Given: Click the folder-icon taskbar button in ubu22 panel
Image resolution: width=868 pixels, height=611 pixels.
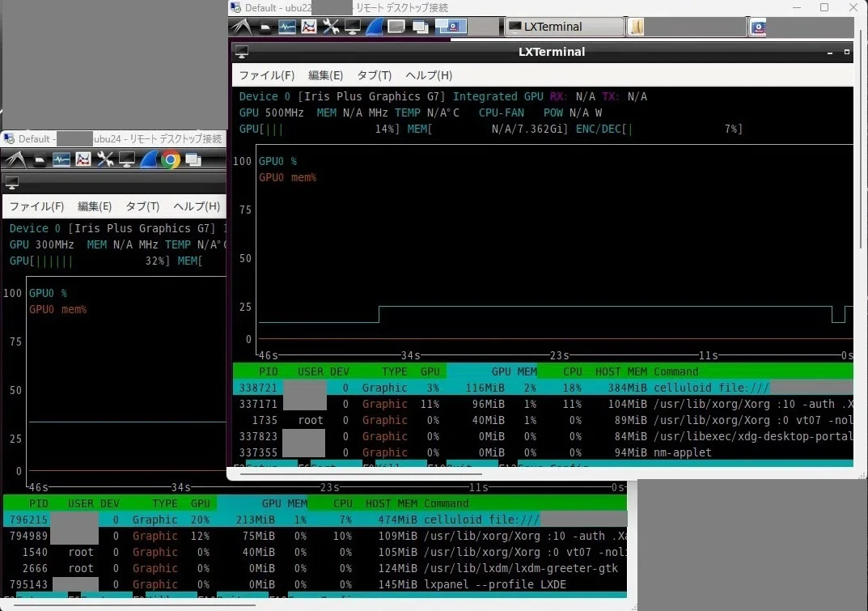Looking at the screenshot, I should pos(687,27).
